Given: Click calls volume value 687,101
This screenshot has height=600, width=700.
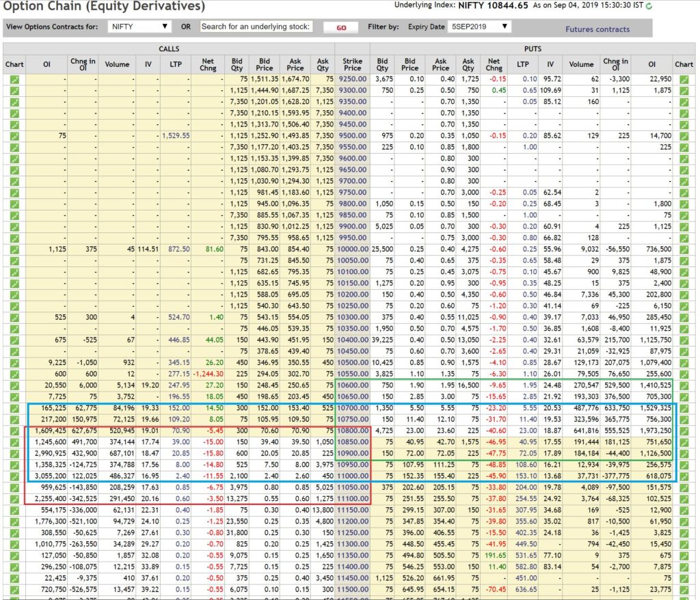Looking at the screenshot, I should click(x=122, y=453).
